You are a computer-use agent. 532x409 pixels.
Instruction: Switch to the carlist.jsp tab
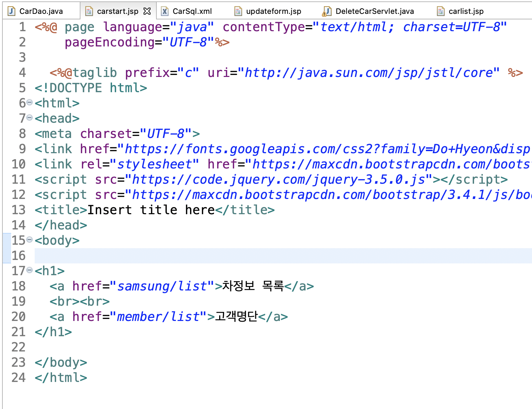466,11
